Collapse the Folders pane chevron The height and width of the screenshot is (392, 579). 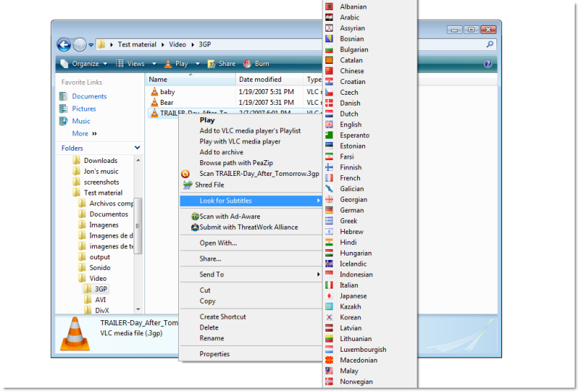click(x=136, y=149)
